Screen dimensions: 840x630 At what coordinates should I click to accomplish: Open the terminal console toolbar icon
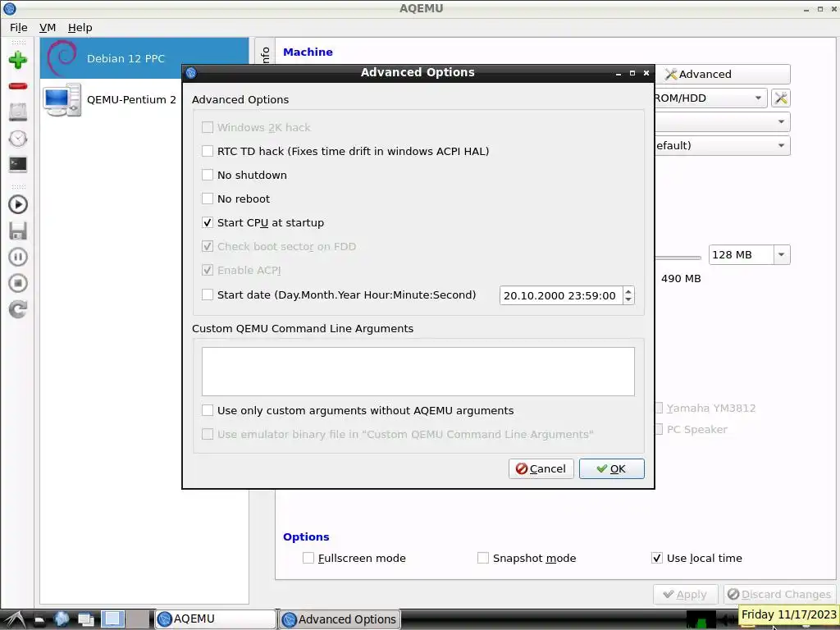pos(18,164)
